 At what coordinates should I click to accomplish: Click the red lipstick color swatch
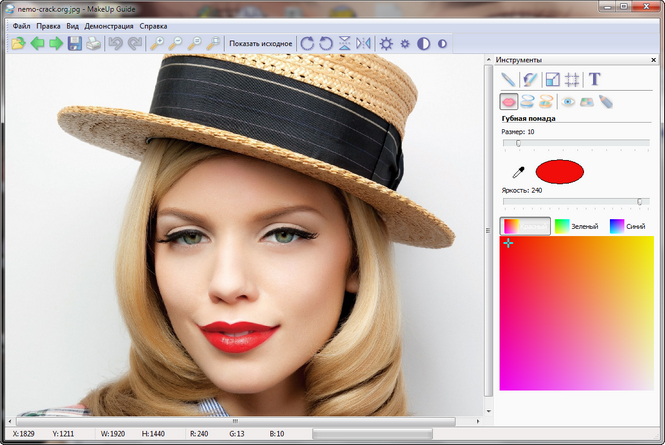click(559, 171)
